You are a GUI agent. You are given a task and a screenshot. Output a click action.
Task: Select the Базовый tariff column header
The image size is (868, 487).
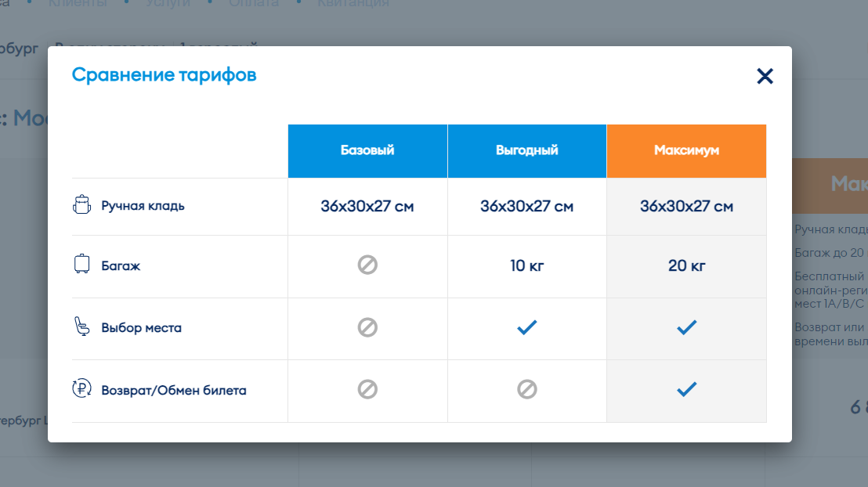(x=367, y=150)
